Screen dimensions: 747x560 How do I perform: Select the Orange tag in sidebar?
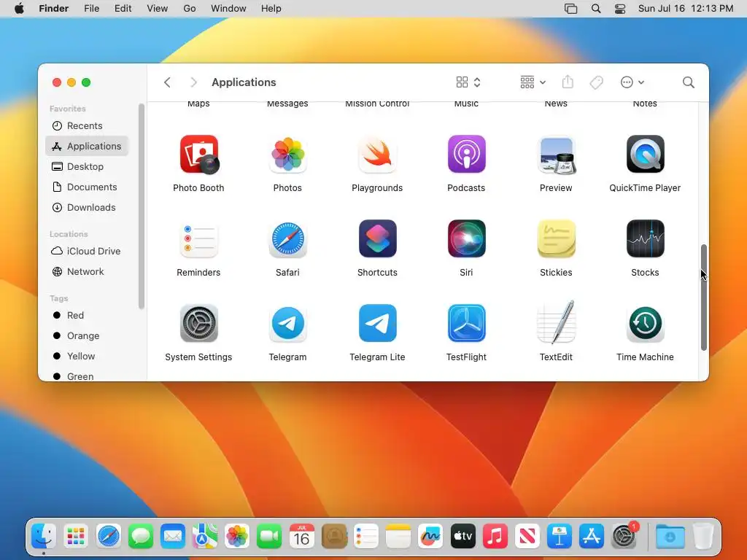tap(88, 335)
